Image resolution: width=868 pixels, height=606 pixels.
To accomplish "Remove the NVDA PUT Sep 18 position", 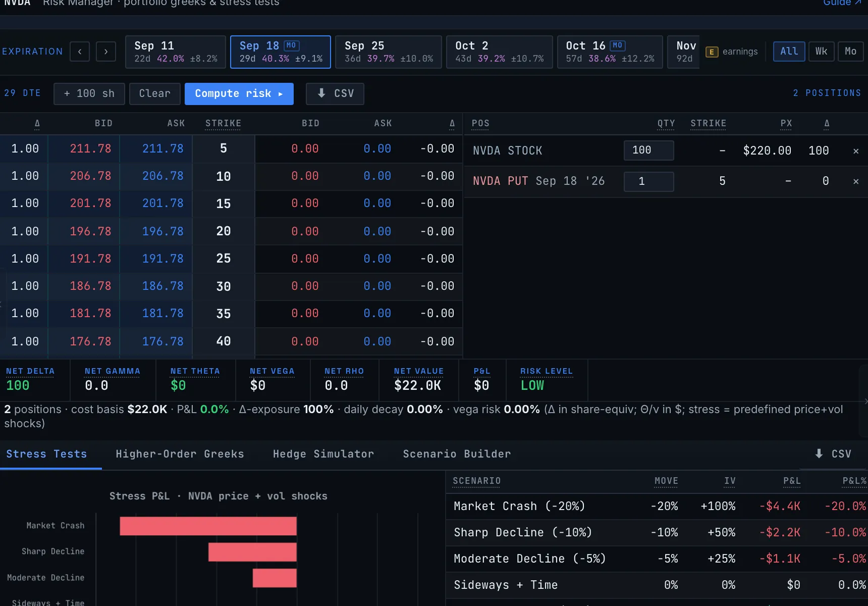I will click(x=856, y=181).
